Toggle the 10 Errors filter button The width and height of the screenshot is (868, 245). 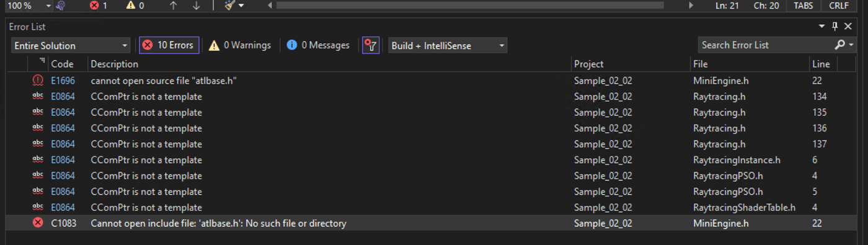169,45
